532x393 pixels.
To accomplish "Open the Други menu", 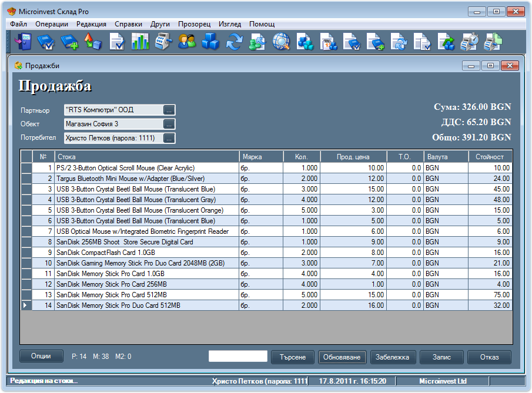I will click(x=160, y=24).
